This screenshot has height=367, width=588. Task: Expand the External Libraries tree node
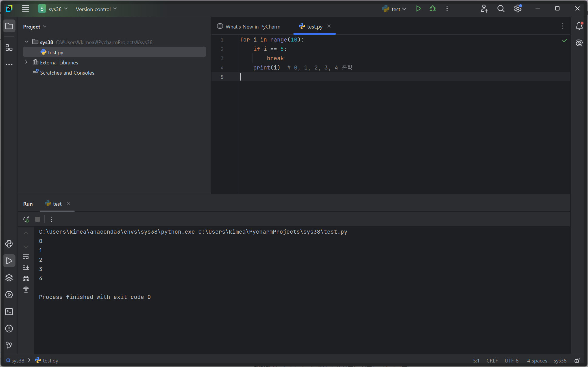[x=27, y=62]
